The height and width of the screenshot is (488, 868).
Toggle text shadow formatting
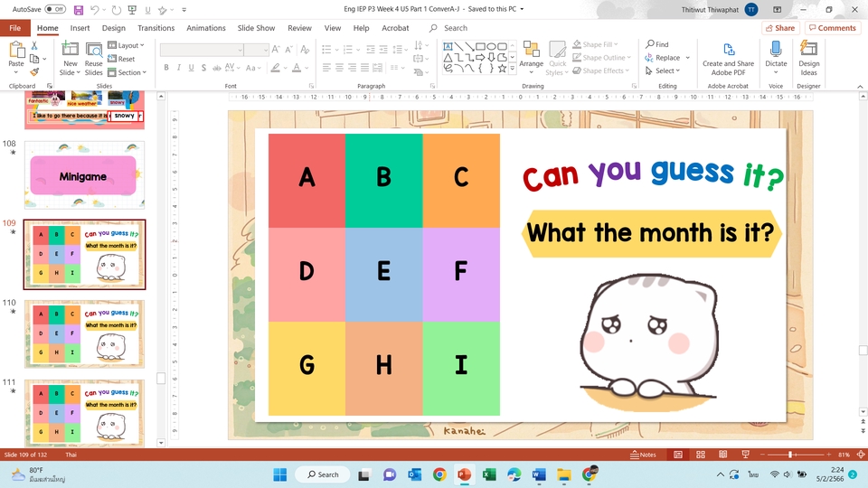203,68
